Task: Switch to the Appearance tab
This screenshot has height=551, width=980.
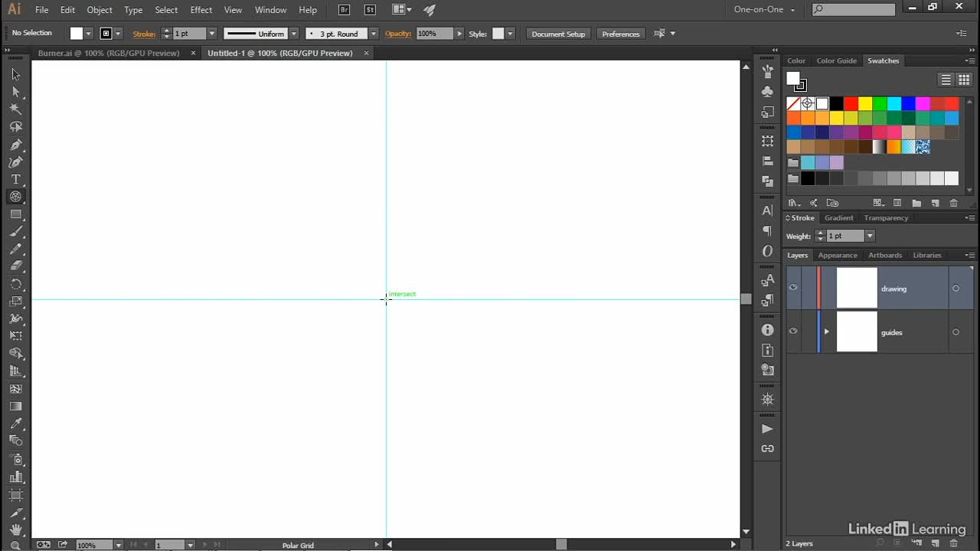Action: coord(838,255)
